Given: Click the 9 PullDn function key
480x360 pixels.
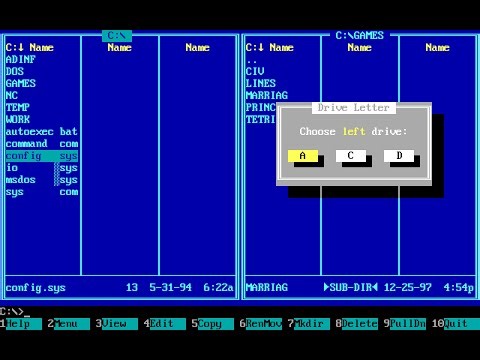Looking at the screenshot, I should point(405,324).
